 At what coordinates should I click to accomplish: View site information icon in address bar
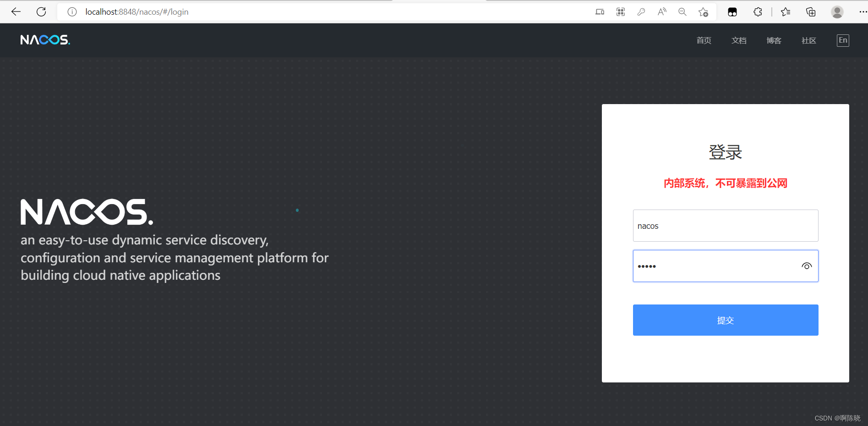click(x=72, y=12)
